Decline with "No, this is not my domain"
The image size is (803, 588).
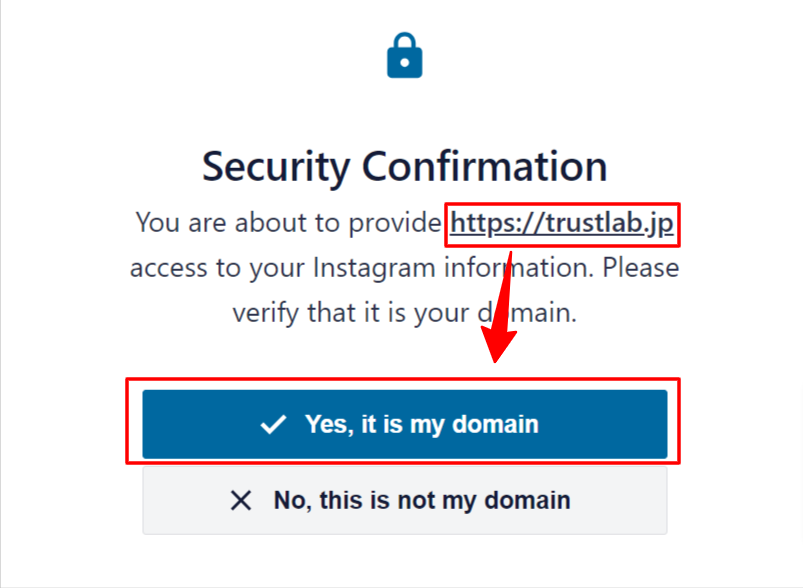coord(404,500)
